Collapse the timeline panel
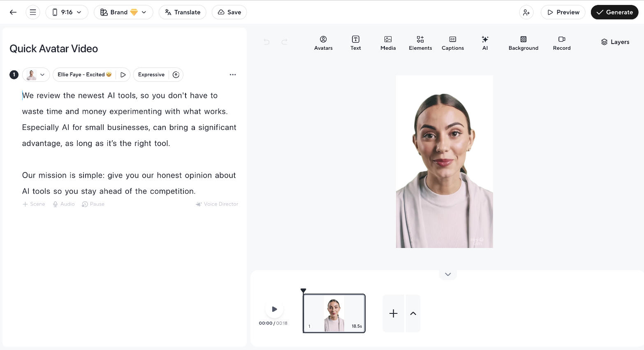Viewport: 644px width, 350px height. (x=447, y=274)
